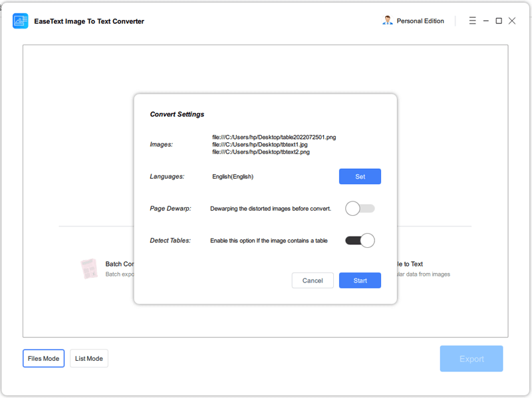Cancel the Convert Settings dialog
532x398 pixels.
tap(313, 280)
